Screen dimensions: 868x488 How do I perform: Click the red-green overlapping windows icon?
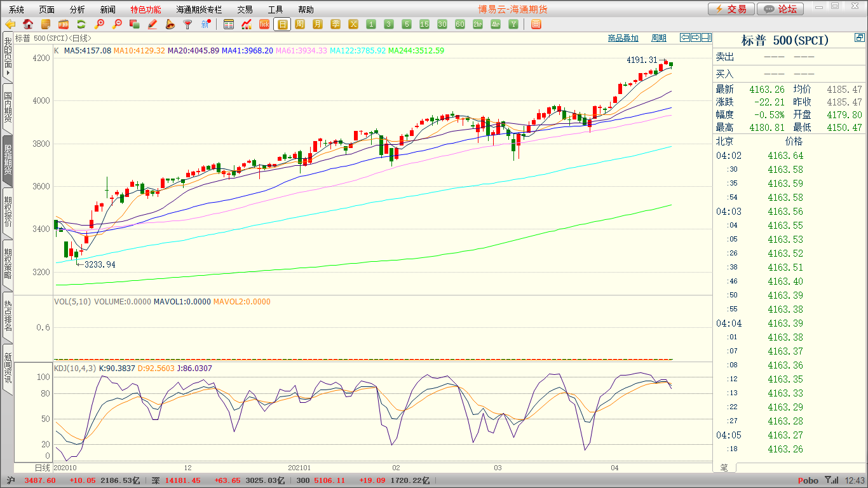point(134,24)
